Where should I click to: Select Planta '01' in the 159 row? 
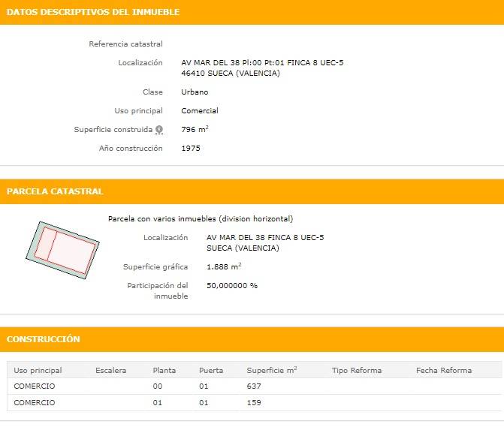pos(158,403)
